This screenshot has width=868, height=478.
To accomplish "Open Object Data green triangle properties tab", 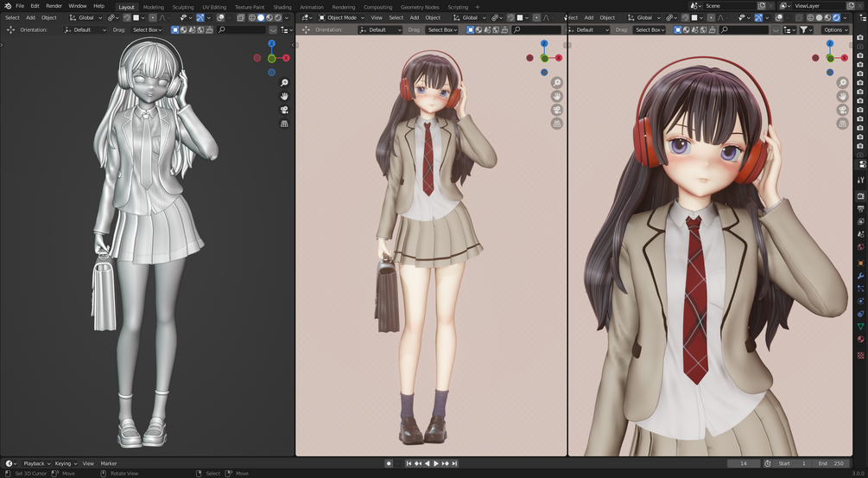I will (861, 327).
